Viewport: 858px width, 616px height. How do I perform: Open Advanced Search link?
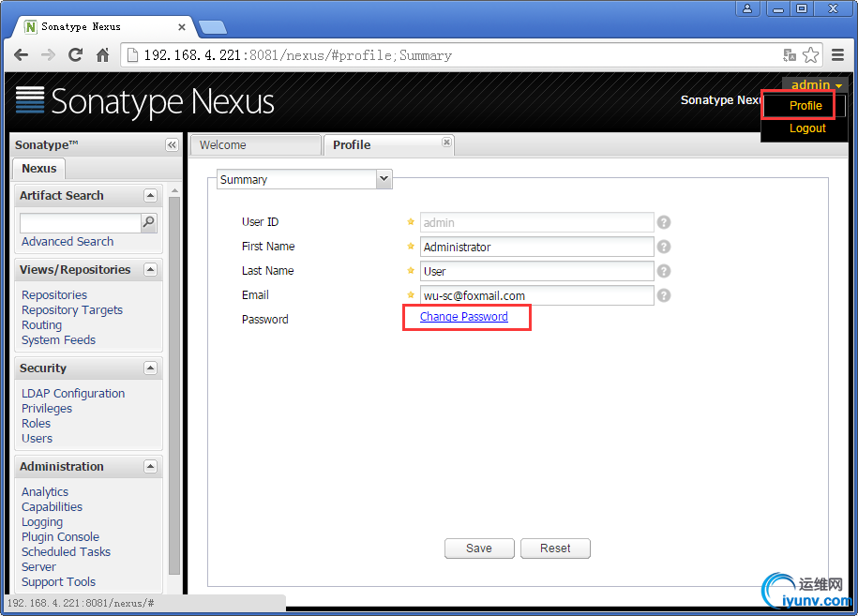click(68, 241)
